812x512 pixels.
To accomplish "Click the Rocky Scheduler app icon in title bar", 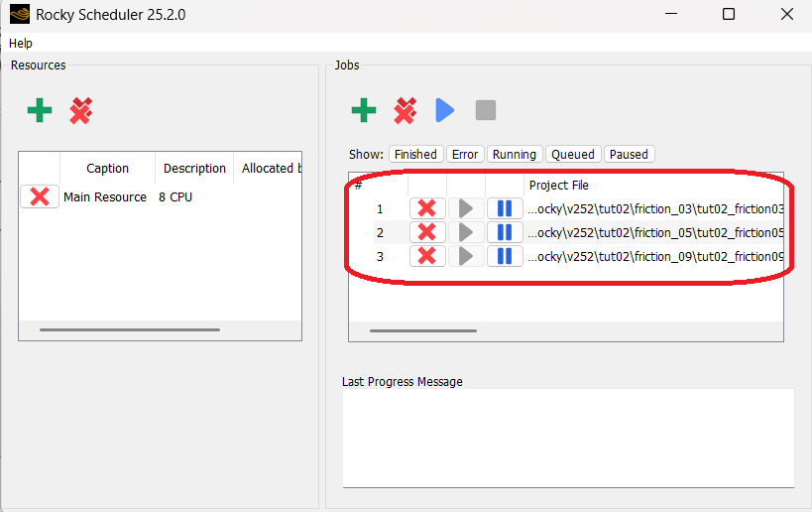I will tap(20, 14).
